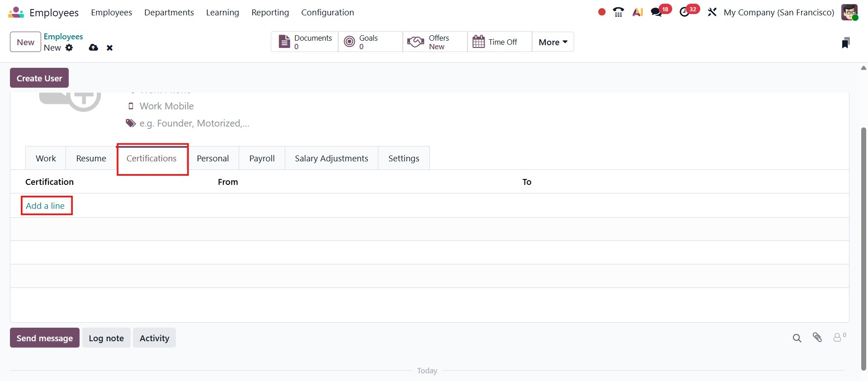Click the red recording indicator icon
Image resolution: width=868 pixels, height=381 pixels.
[602, 12]
